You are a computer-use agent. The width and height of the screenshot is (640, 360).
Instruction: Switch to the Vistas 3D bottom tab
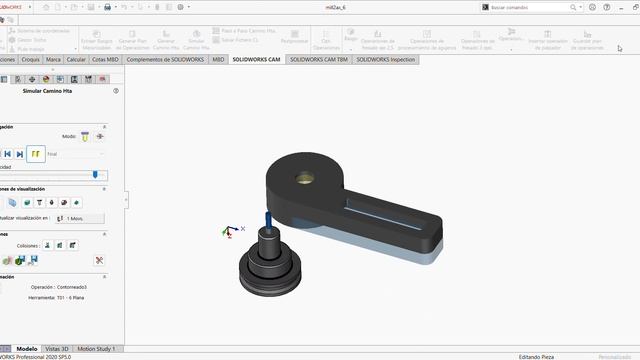[x=57, y=349]
